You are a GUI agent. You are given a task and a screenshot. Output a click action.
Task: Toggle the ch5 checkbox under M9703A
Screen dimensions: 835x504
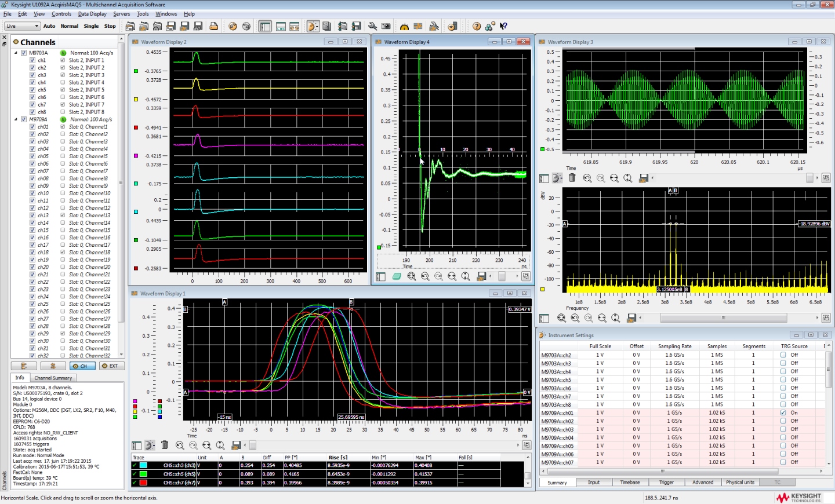(32, 90)
